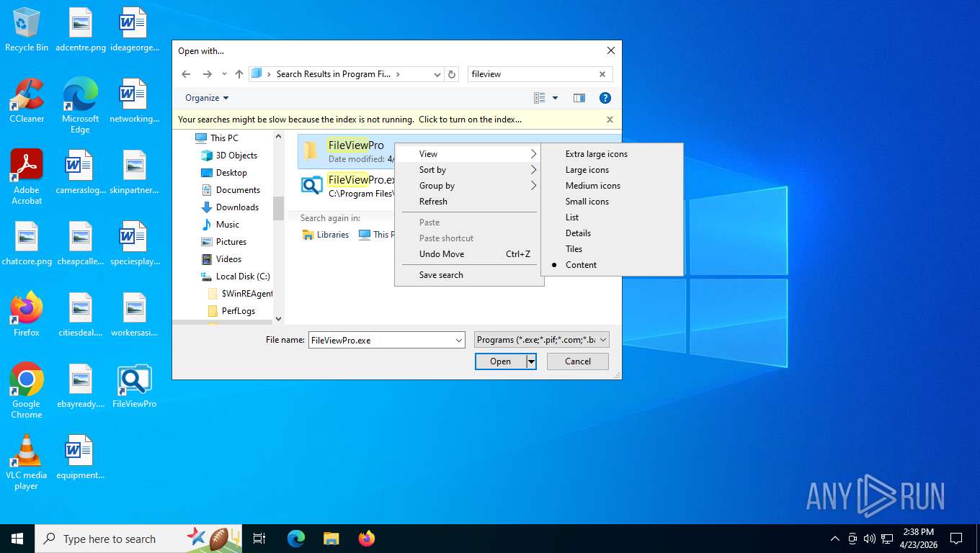
Task: Expand the Sort by submenu
Action: click(469, 170)
